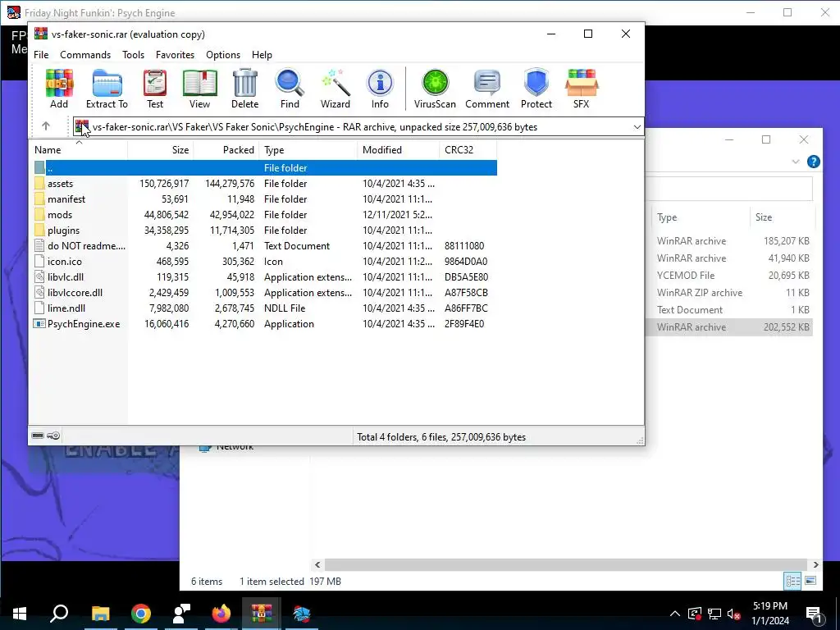
Task: Click the Add toolbar icon in WinRAR
Action: click(59, 89)
